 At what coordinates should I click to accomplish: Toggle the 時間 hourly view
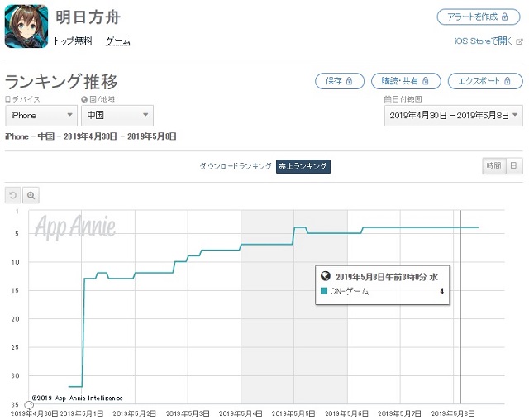click(494, 165)
